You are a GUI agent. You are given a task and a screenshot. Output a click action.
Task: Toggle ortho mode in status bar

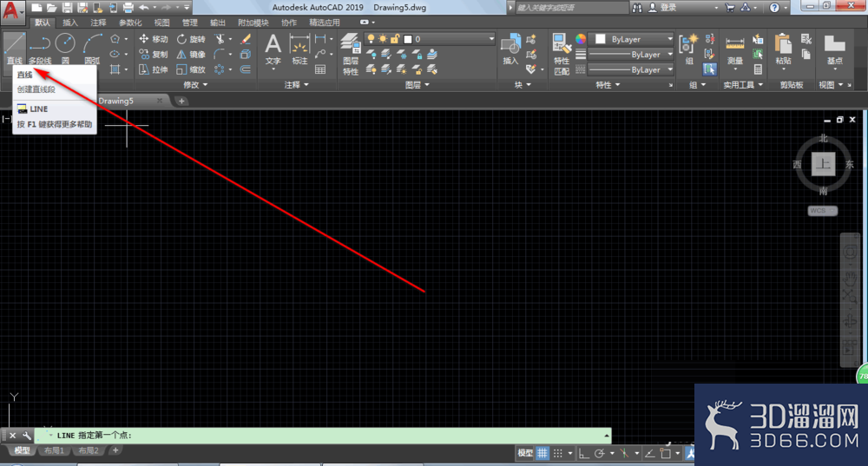[584, 453]
